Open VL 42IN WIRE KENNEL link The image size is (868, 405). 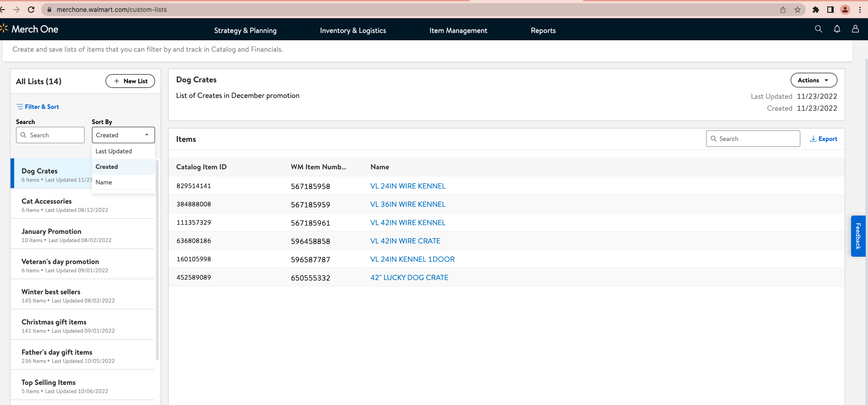tap(407, 222)
